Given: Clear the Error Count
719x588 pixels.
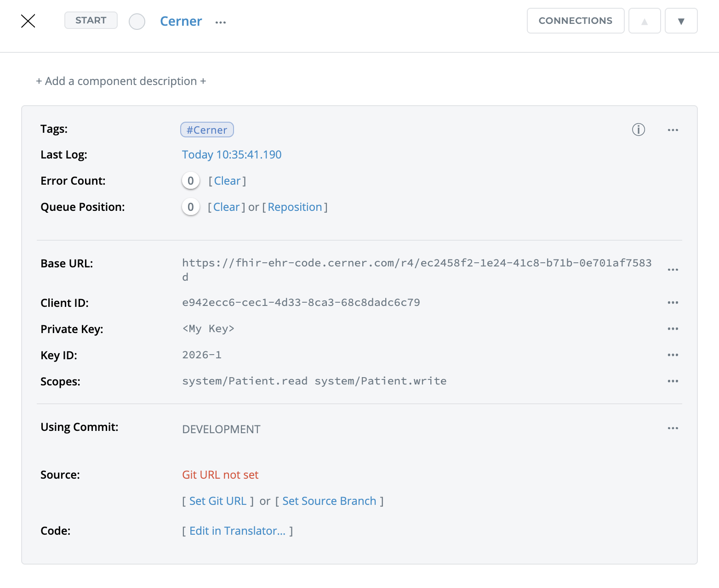Looking at the screenshot, I should pos(227,181).
